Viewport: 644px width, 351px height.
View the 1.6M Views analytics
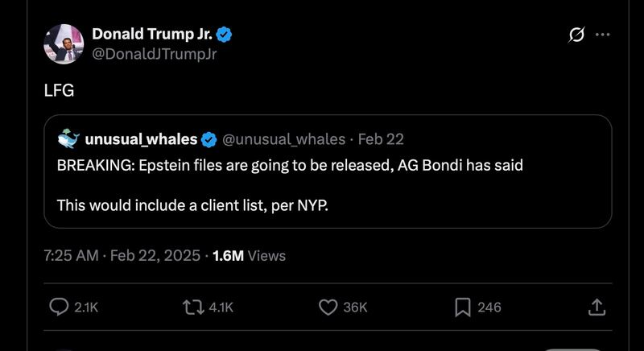coord(249,256)
